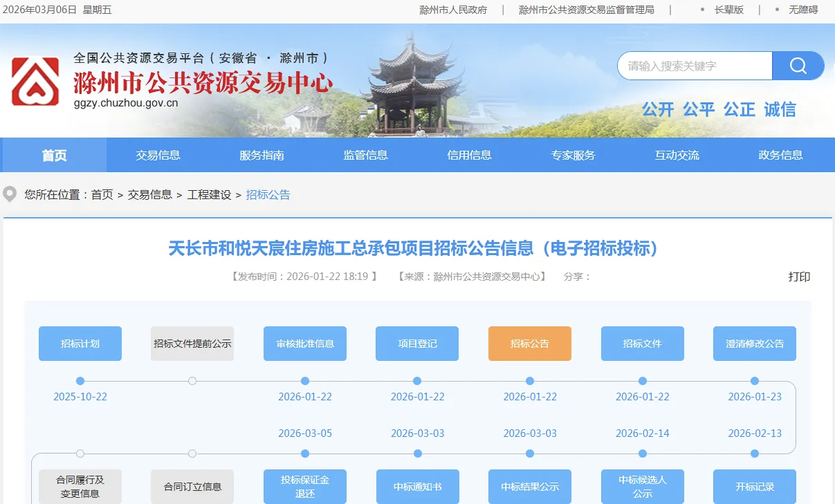
Task: Click the gray location pin icon
Action: 10,194
